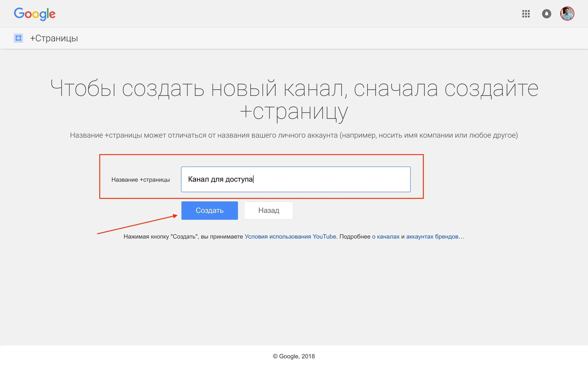Click the Google logo

tap(34, 14)
